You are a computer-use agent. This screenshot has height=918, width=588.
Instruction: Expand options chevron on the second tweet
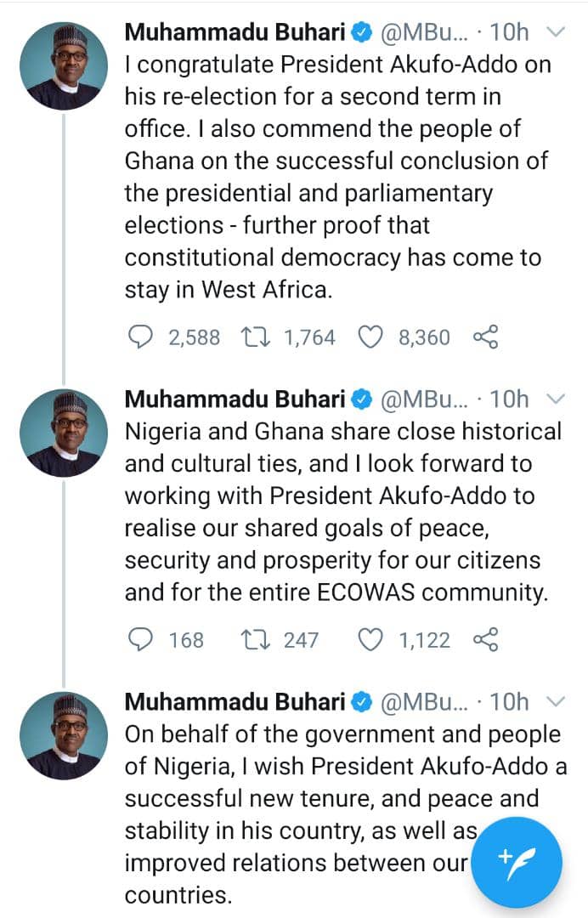click(555, 399)
